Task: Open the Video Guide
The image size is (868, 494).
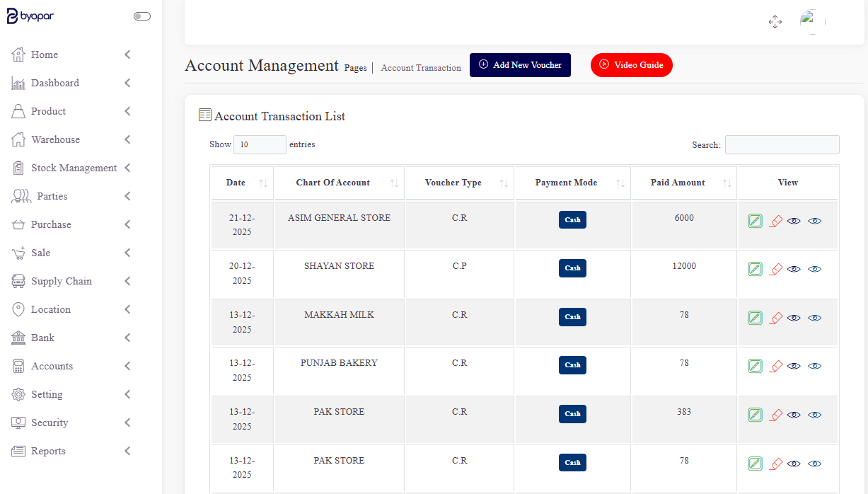Action: 631,65
